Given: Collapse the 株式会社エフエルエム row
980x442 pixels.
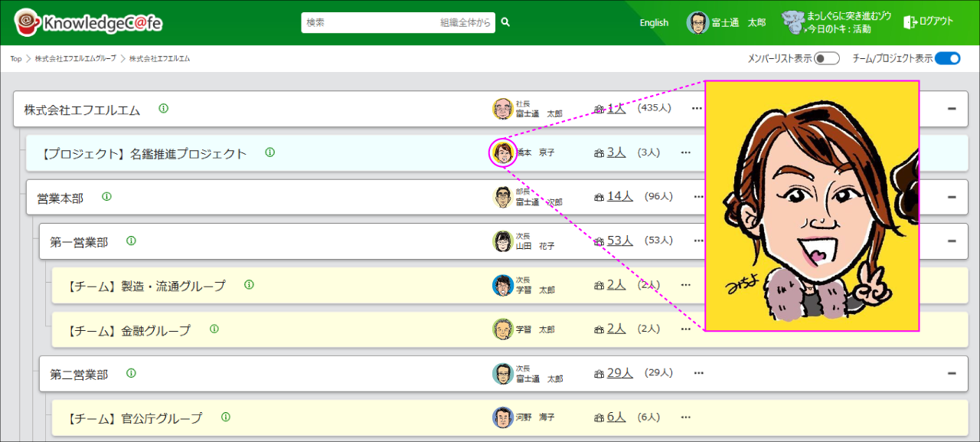Looking at the screenshot, I should [952, 109].
